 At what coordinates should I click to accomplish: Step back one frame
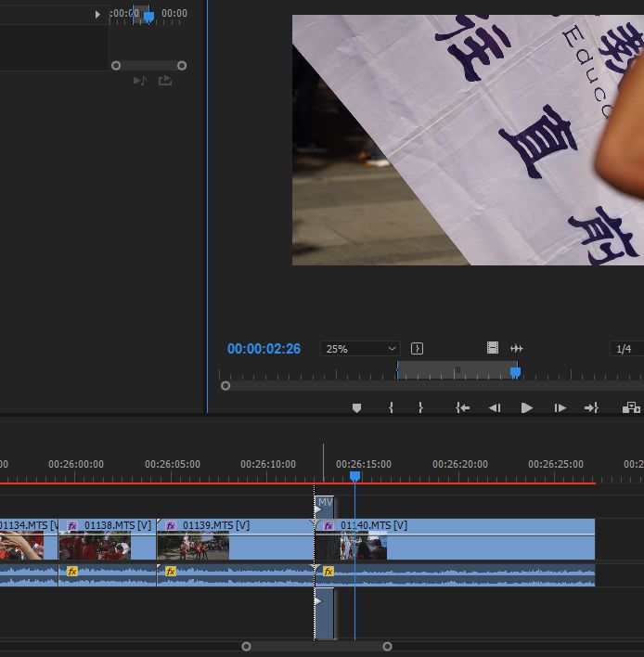point(495,407)
